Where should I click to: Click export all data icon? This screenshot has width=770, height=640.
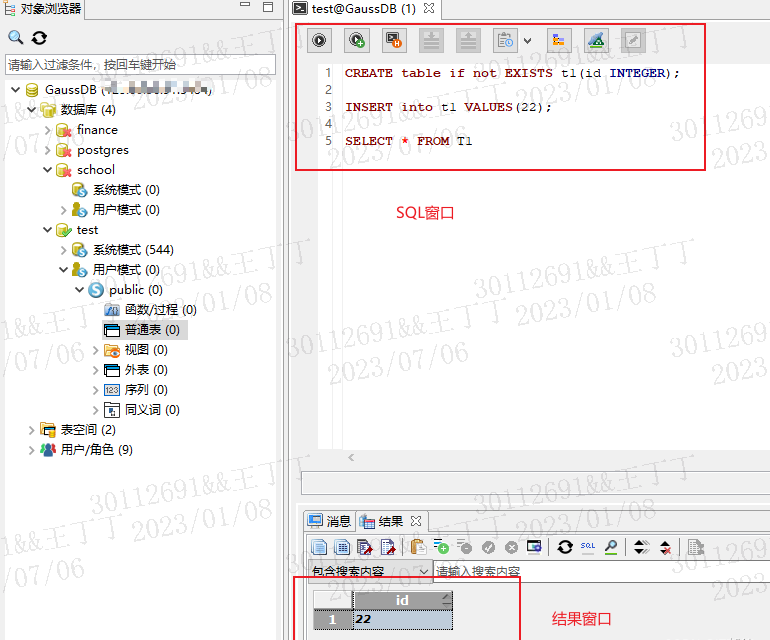pyautogui.click(x=365, y=547)
